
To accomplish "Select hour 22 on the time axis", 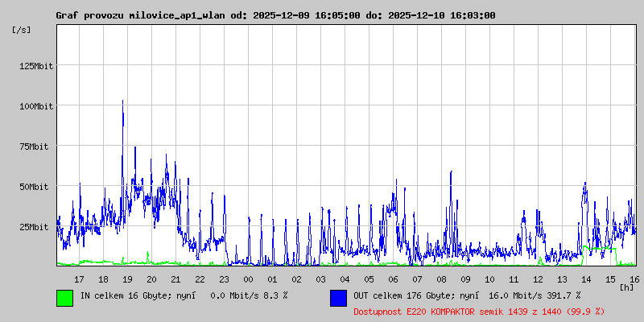I will 200,279.
